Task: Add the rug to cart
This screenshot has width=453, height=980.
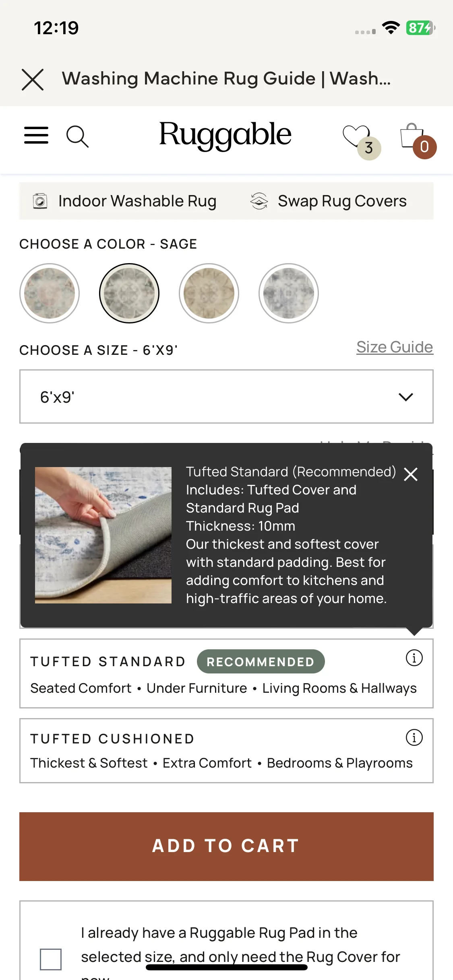Action: pyautogui.click(x=226, y=846)
